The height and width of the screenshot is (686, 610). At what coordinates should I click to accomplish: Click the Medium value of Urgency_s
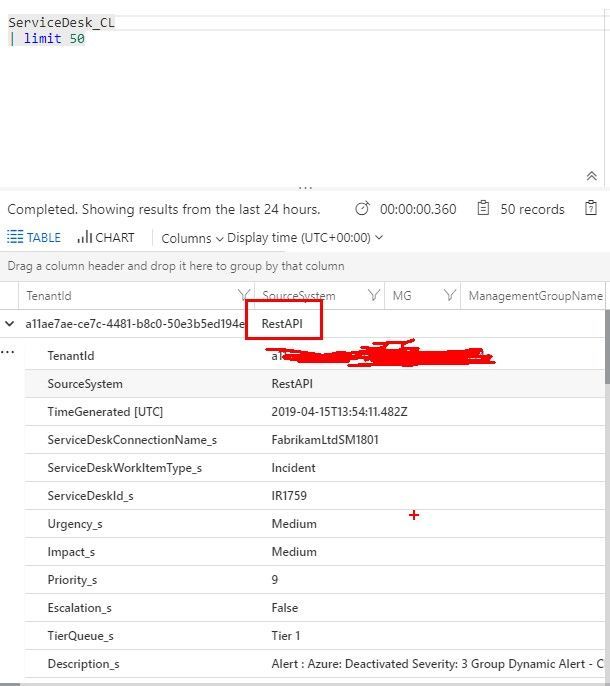[294, 524]
